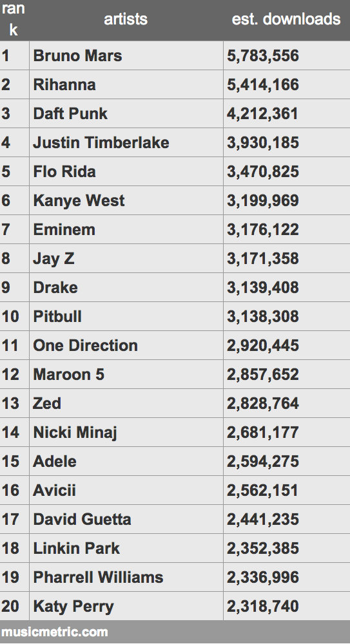This screenshot has width=350, height=644.
Task: Select Adele's download count 2,594,275
Action: [x=263, y=461]
